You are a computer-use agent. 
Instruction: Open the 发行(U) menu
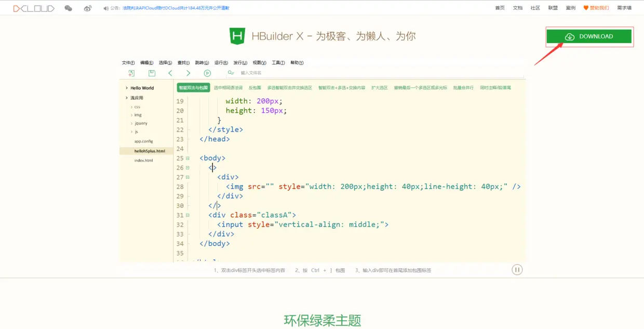pyautogui.click(x=240, y=63)
